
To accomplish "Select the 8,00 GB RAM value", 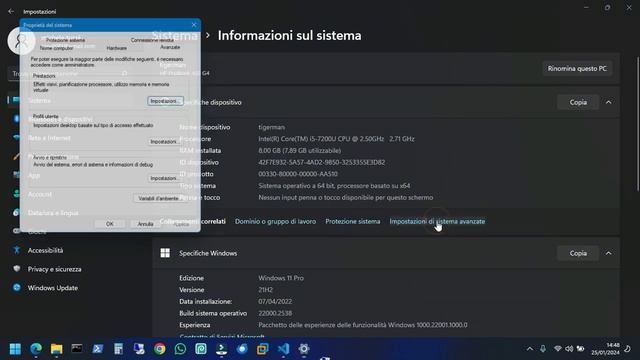I will tap(300, 151).
